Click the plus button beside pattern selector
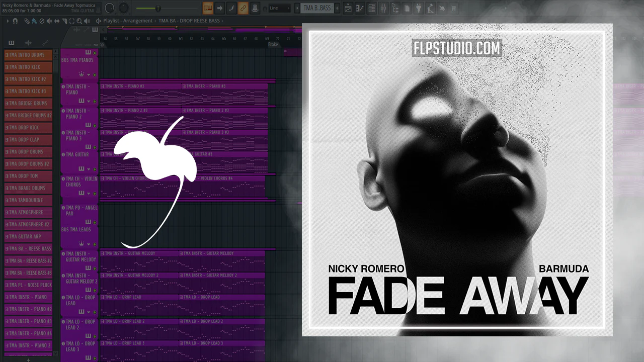 pos(337,8)
